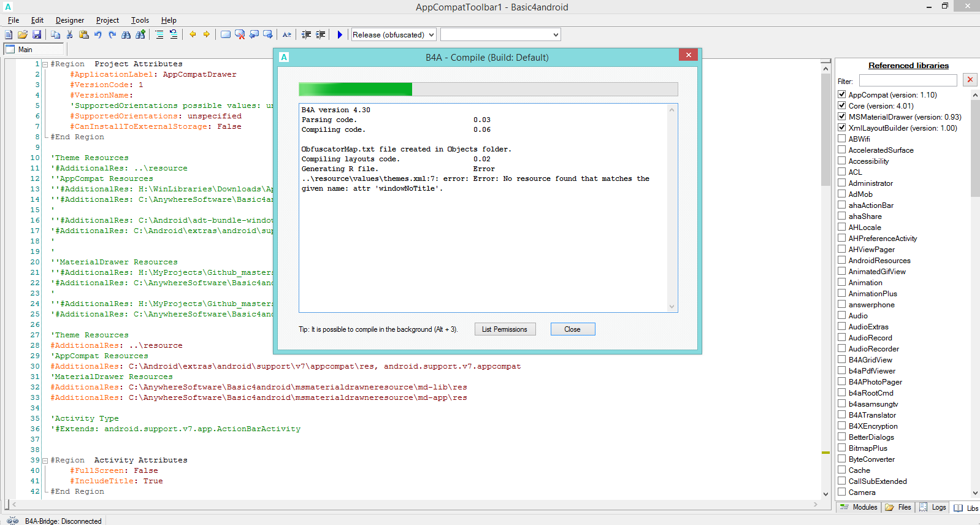Screen dimensions: 980x525
Task: Click the List Permissions button
Action: (505, 329)
